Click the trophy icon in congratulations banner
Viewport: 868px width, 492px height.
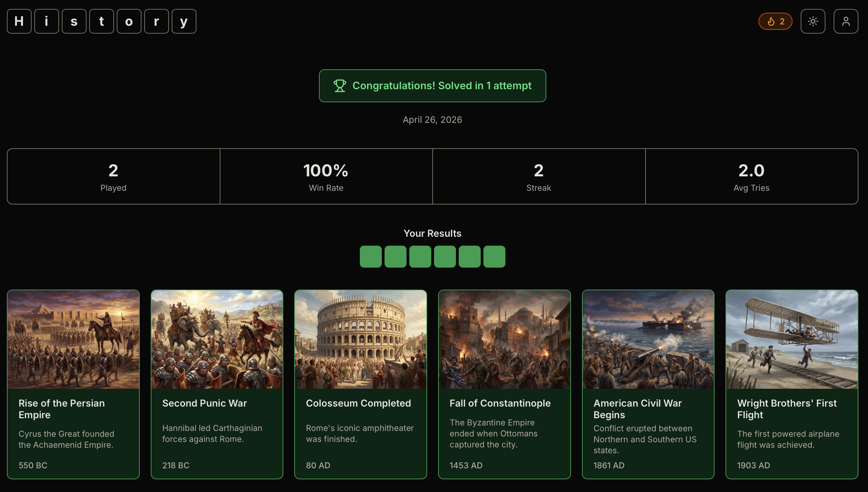340,86
